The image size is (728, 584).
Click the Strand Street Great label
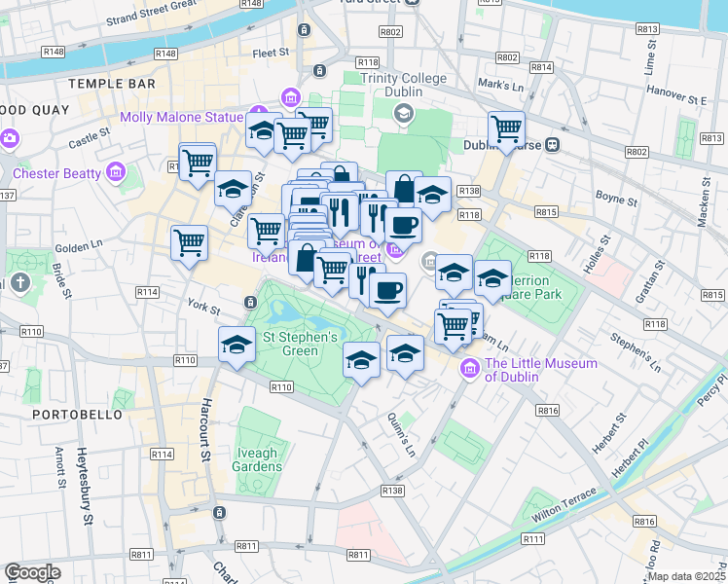152,13
